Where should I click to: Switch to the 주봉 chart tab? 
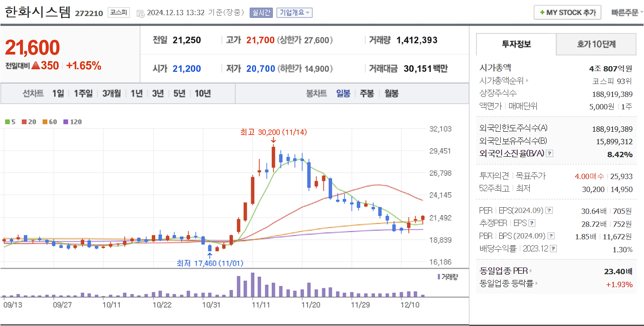coord(366,93)
